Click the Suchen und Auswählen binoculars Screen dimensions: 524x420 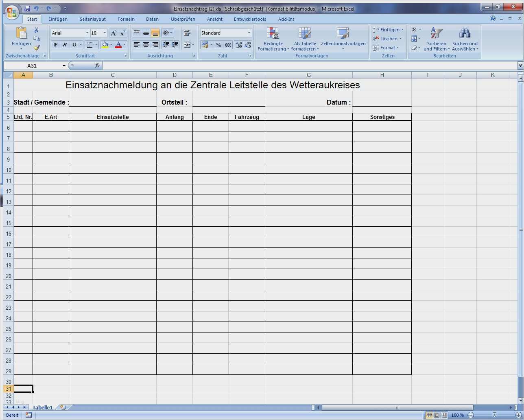(x=465, y=33)
